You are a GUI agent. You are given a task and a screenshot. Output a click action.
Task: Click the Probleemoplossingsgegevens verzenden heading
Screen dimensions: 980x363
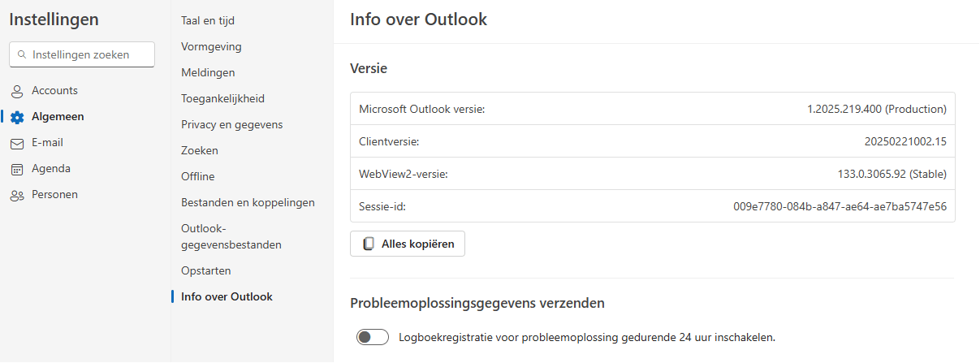(477, 303)
